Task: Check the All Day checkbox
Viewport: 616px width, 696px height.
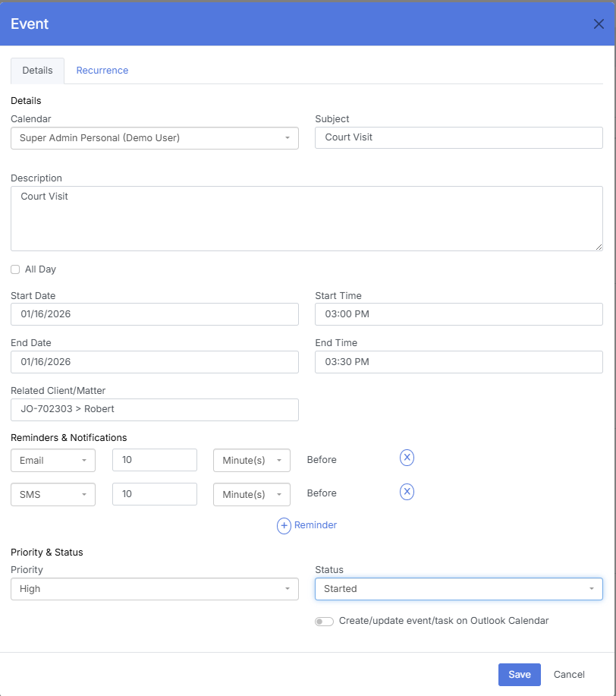Action: [x=15, y=269]
